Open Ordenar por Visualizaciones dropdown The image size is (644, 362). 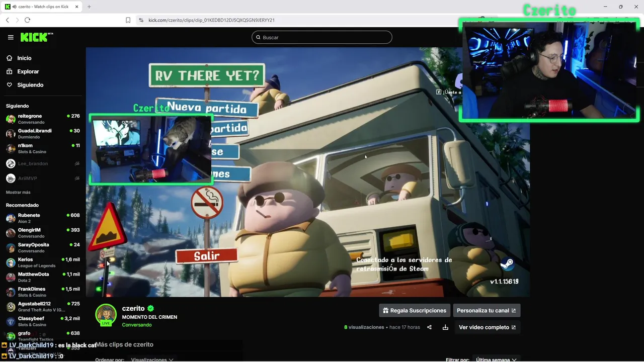(x=152, y=359)
